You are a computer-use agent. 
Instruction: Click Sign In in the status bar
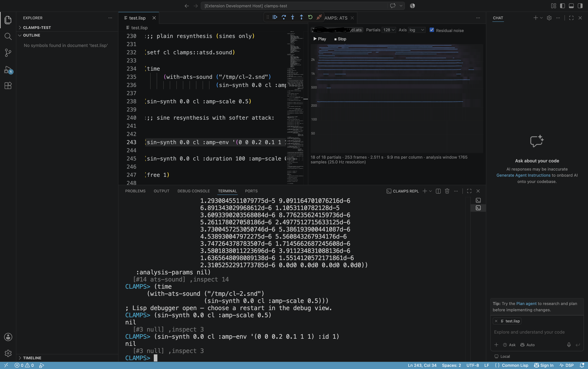544,365
